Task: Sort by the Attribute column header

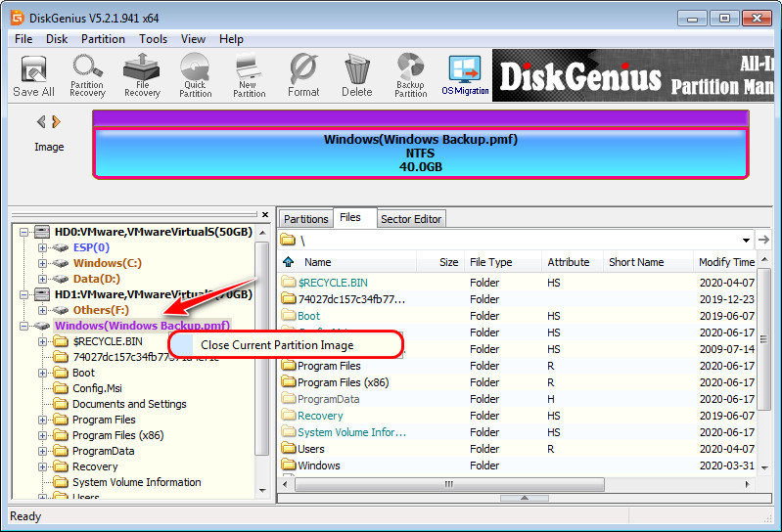Action: 573,262
